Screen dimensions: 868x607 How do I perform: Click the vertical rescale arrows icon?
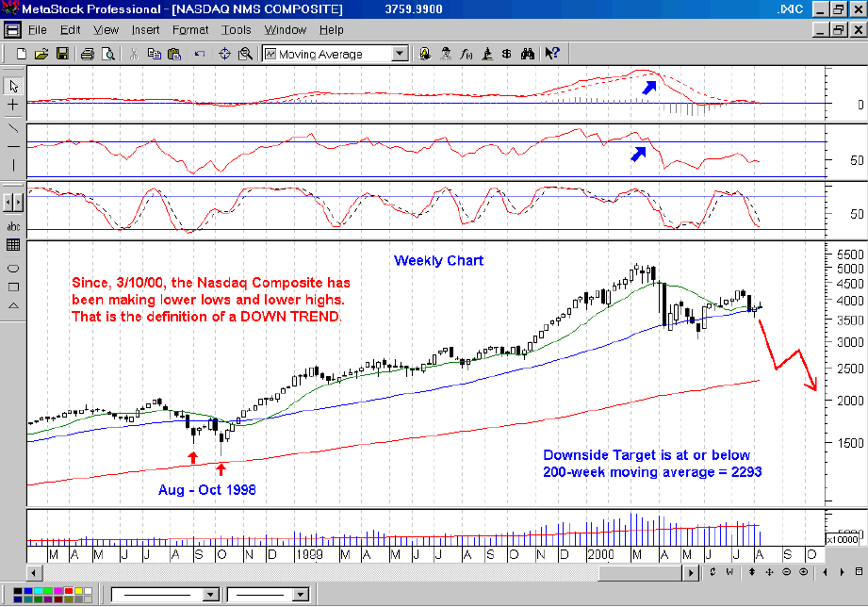[x=752, y=571]
